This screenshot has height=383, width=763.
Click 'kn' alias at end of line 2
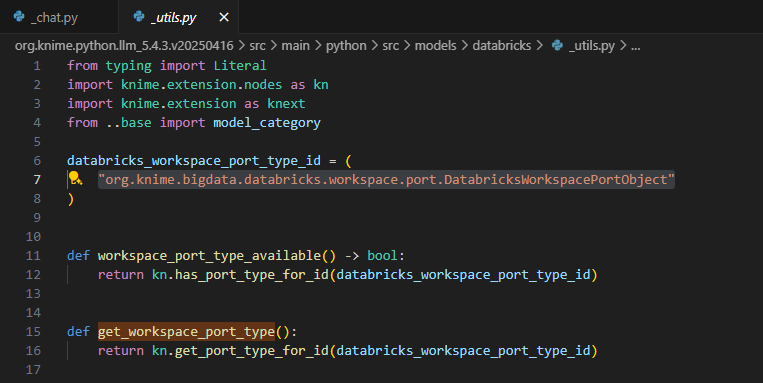point(321,85)
